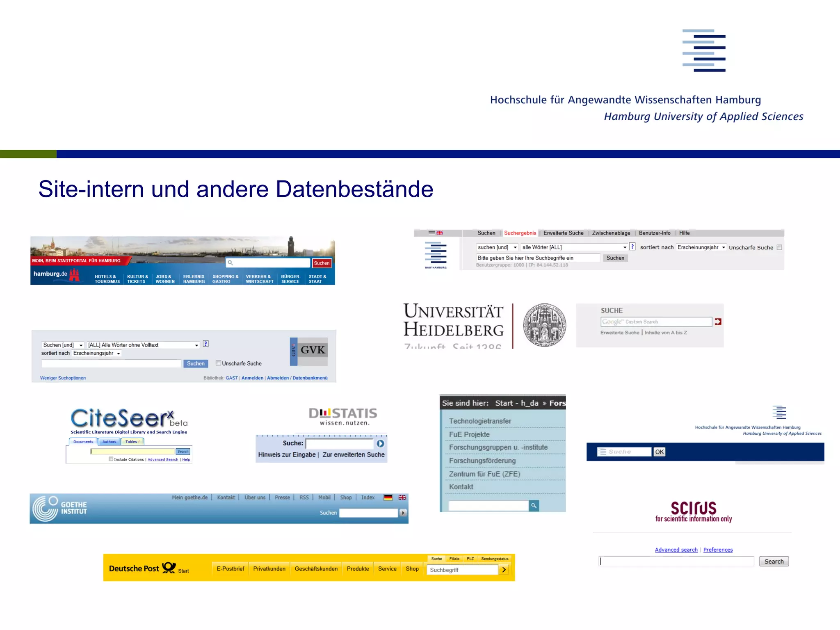The width and height of the screenshot is (840, 630).
Task: Expand the 'Suchen [und]' dropdown in GVK
Action: click(63, 345)
